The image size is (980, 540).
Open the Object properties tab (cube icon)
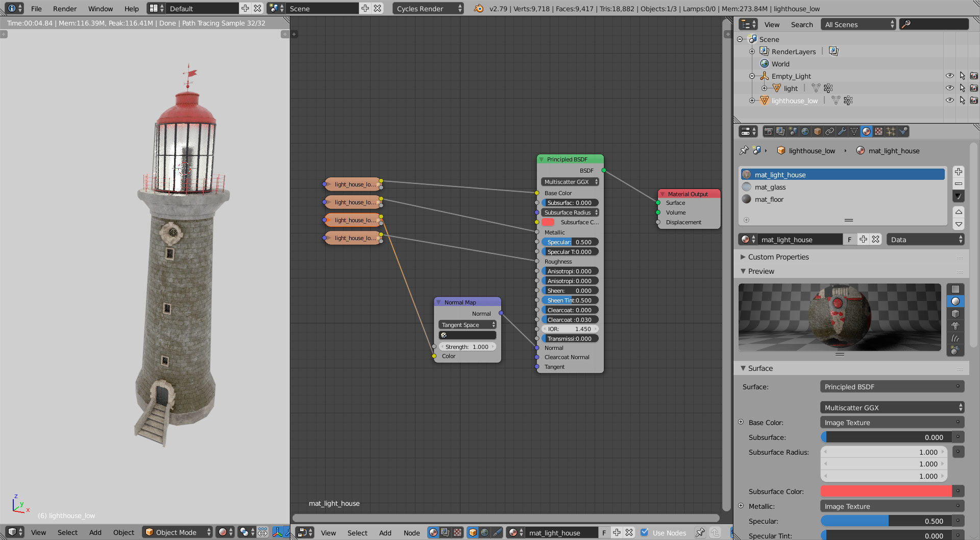click(x=817, y=131)
